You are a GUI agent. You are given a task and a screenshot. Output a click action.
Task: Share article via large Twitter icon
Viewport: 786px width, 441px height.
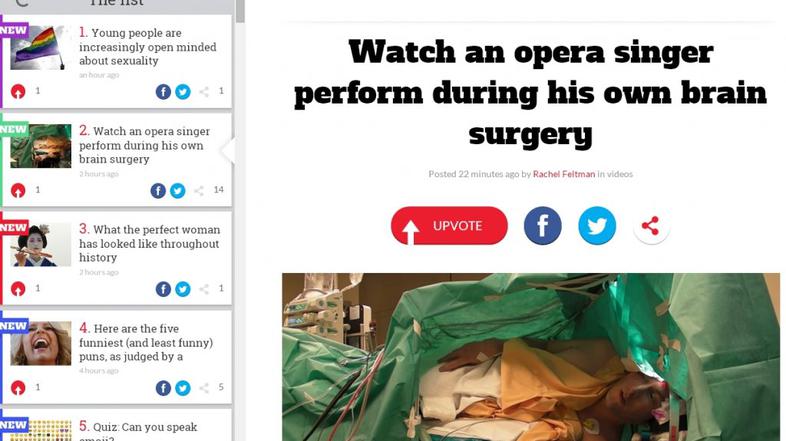click(x=597, y=226)
